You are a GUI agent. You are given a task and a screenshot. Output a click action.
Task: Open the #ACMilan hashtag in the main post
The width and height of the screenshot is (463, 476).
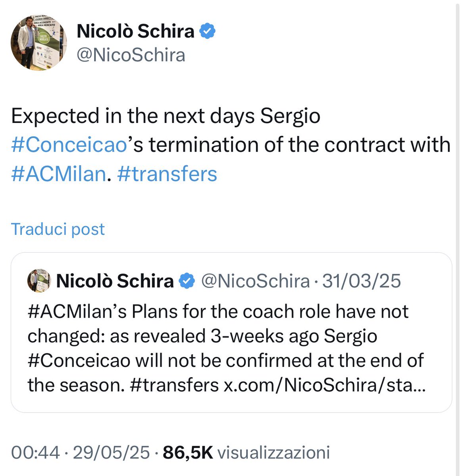click(x=59, y=174)
